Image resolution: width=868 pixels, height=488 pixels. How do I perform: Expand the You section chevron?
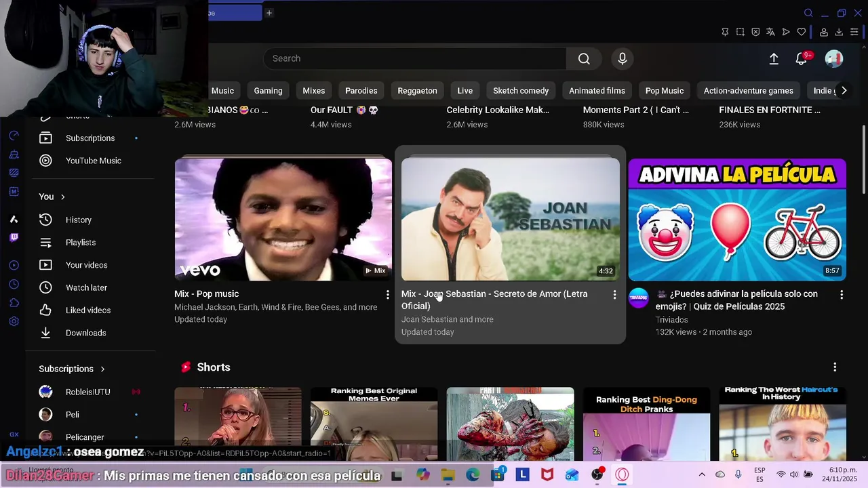coord(62,197)
